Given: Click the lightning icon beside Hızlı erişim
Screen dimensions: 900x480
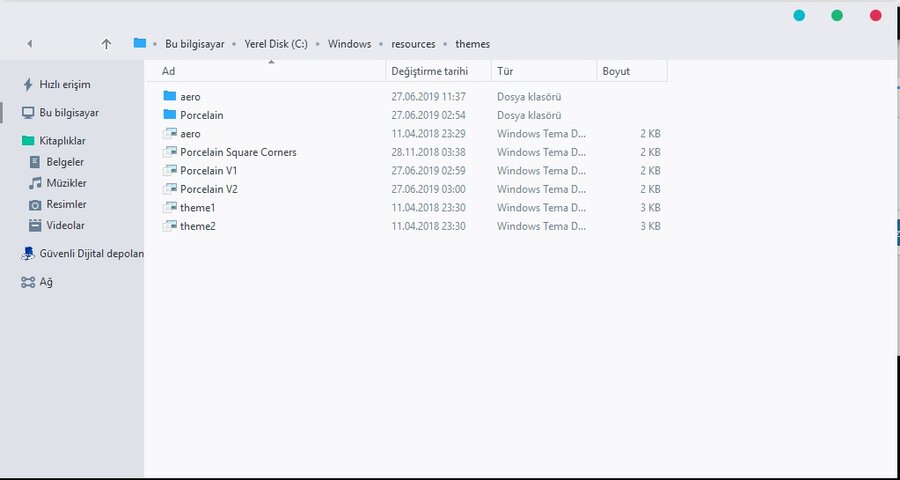Looking at the screenshot, I should pos(28,85).
